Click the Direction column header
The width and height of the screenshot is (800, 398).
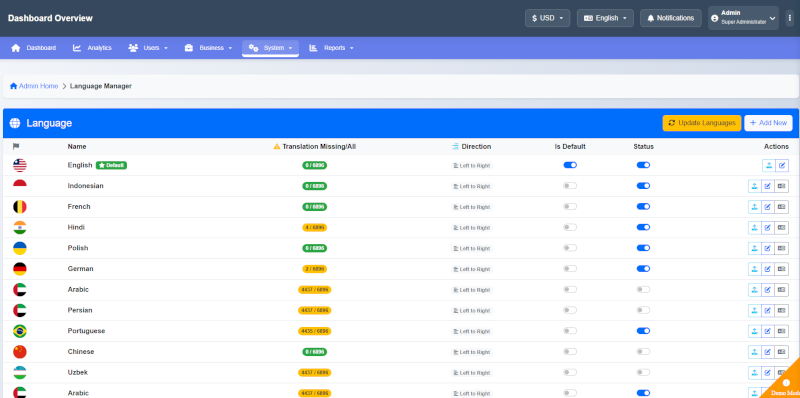[x=471, y=146]
